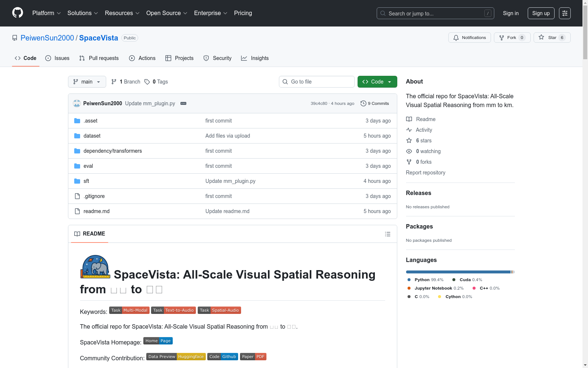This screenshot has height=368, width=588.
Task: Open the PeiwenSun2000 owner link
Action: (x=47, y=38)
